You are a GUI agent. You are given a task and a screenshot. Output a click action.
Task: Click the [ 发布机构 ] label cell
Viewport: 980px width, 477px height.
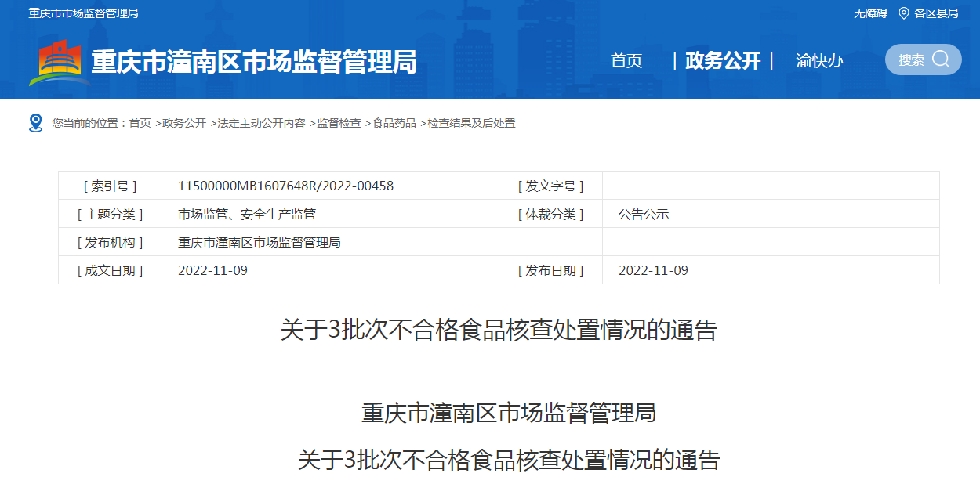pyautogui.click(x=110, y=242)
